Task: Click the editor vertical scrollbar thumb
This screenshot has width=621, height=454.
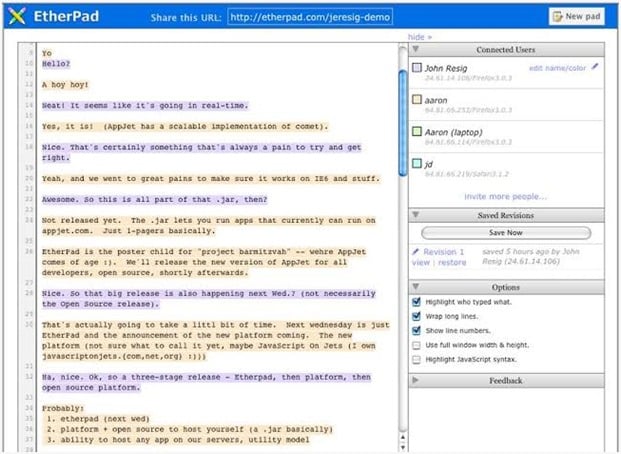Action: [403, 123]
